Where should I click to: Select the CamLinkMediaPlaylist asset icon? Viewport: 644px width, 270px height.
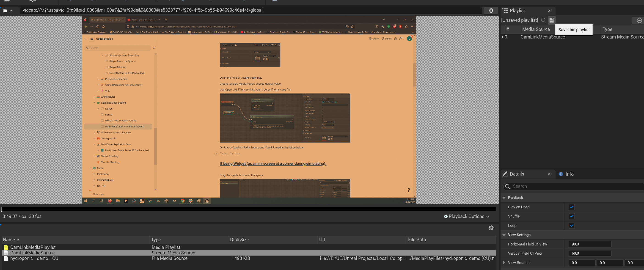coord(6,247)
